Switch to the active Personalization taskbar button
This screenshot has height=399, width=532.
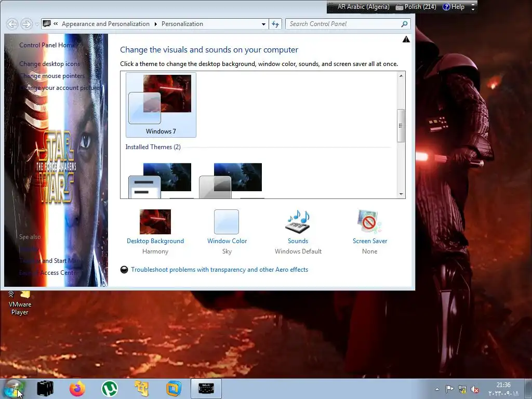tap(206, 389)
